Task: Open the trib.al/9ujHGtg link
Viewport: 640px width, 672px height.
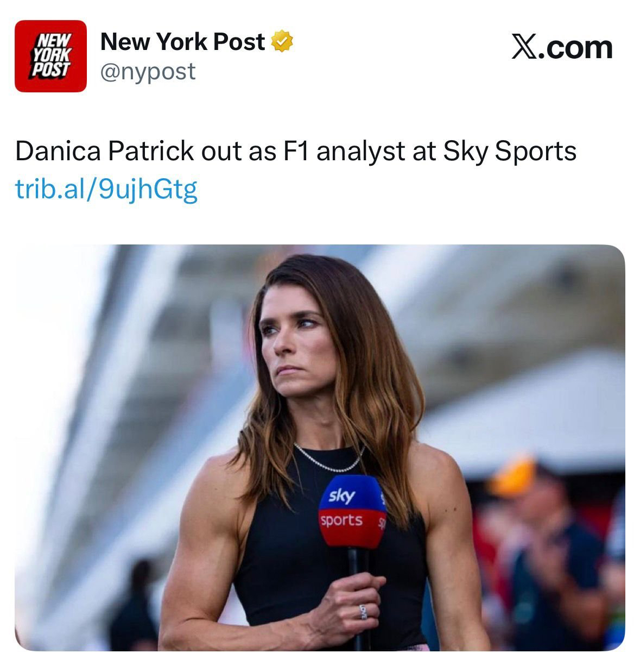Action: 106,189
